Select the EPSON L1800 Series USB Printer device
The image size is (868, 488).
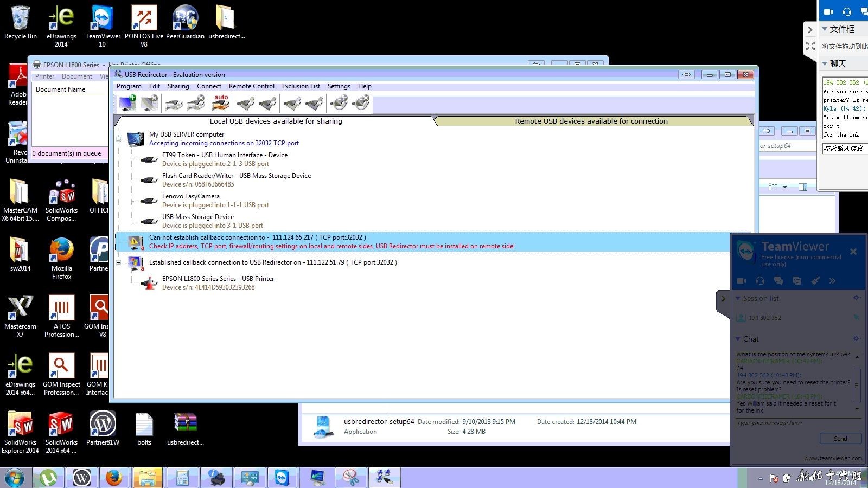click(x=218, y=279)
